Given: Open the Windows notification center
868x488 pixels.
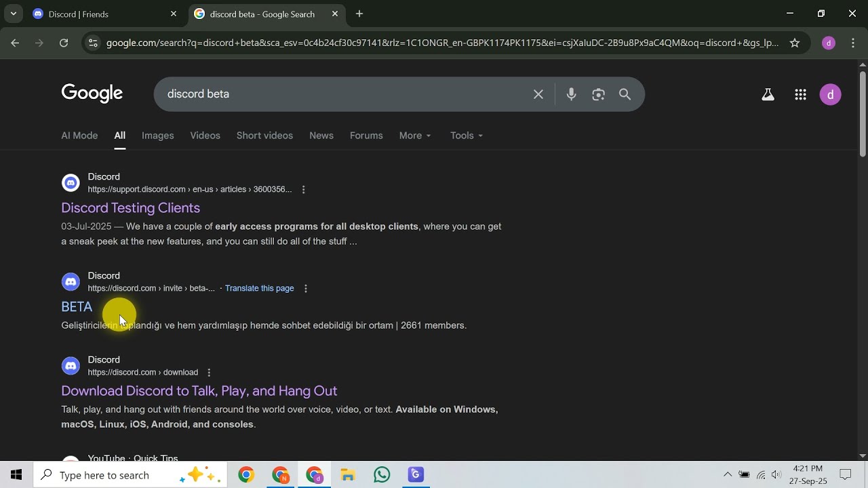Looking at the screenshot, I should click(x=846, y=475).
